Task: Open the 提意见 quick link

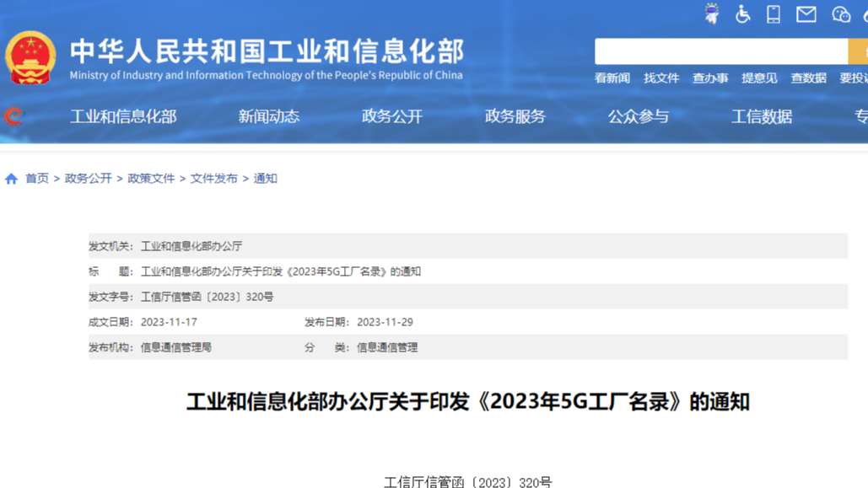Action: 759,78
